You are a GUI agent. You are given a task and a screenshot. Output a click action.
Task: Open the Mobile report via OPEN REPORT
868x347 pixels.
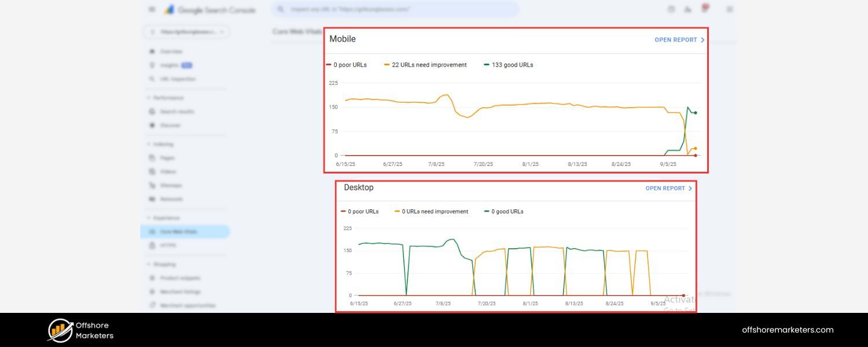tap(676, 39)
